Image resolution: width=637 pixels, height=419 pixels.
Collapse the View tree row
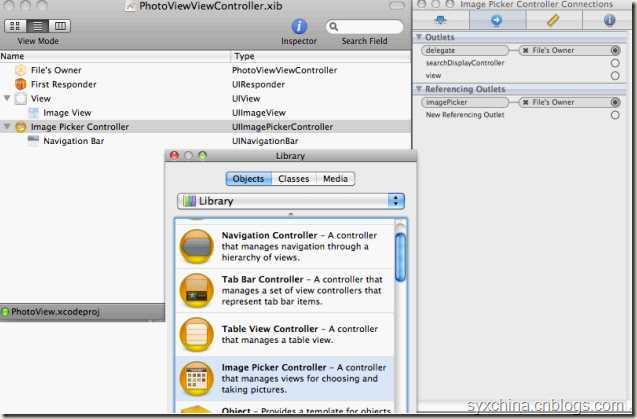[x=7, y=98]
